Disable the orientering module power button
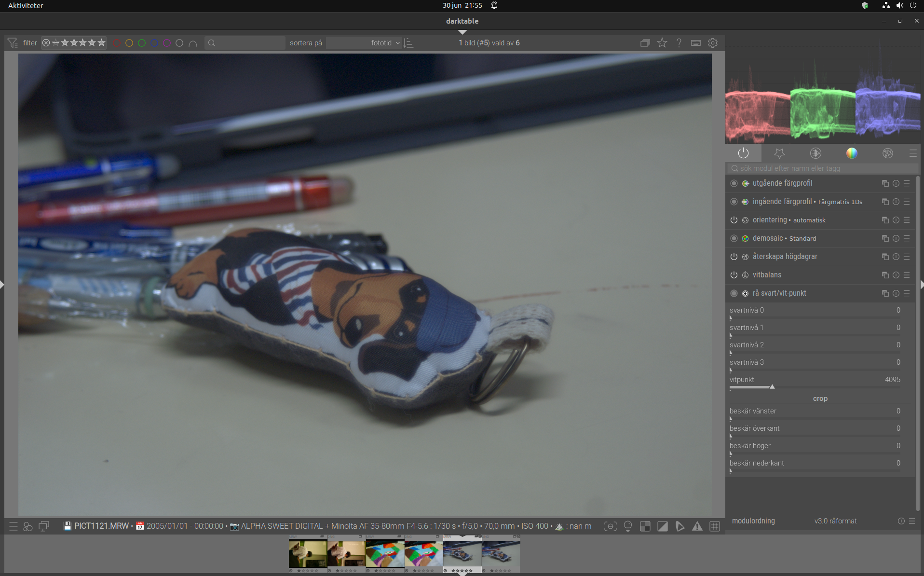Screen dimensions: 924x576 coord(734,220)
